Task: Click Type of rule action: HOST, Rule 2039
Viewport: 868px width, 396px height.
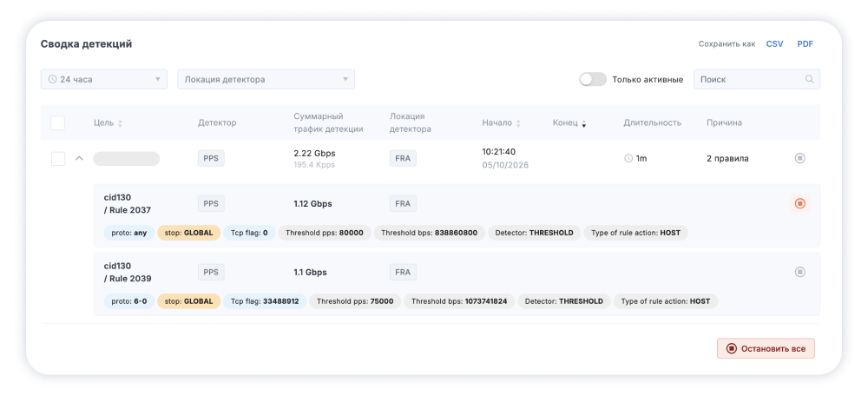Action: [666, 301]
